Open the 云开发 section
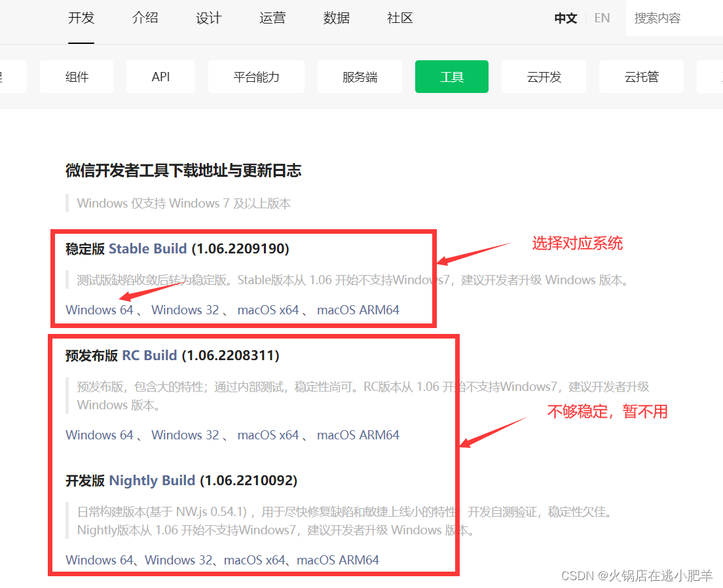The image size is (723, 588). pos(544,77)
